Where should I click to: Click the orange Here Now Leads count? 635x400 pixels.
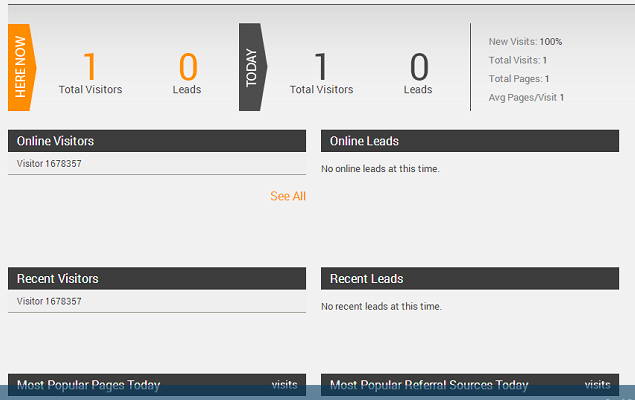point(188,67)
